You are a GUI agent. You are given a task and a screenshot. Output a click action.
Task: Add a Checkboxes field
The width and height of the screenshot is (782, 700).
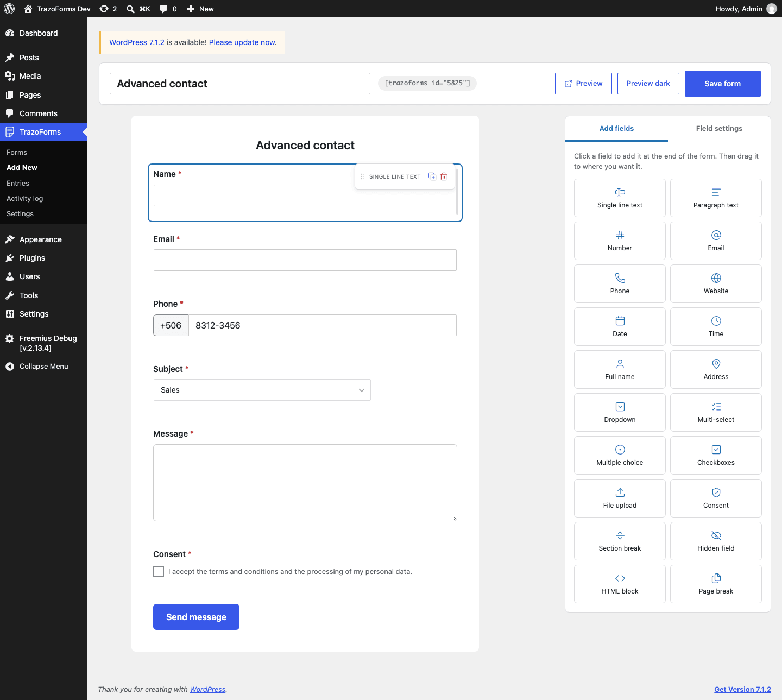click(x=716, y=455)
